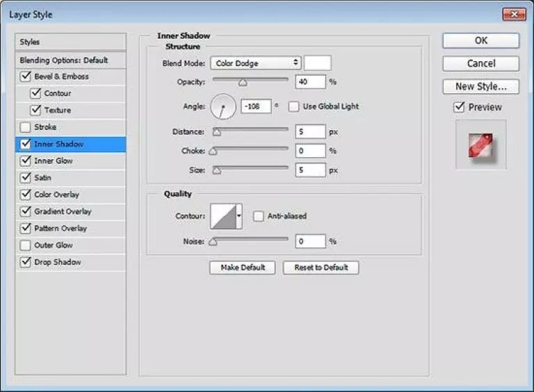The height and width of the screenshot is (392, 534).
Task: Click the Opacity slider handle
Action: 243,82
